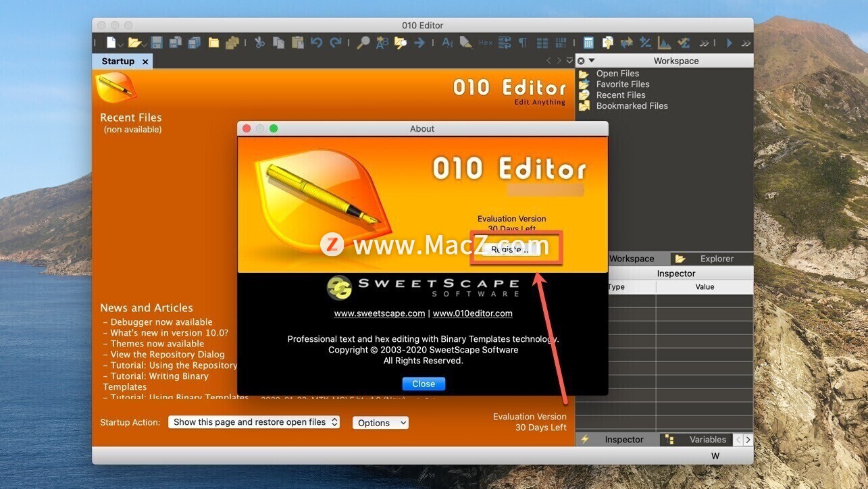868x489 pixels.
Task: Click the Cut scissors icon
Action: point(259,43)
